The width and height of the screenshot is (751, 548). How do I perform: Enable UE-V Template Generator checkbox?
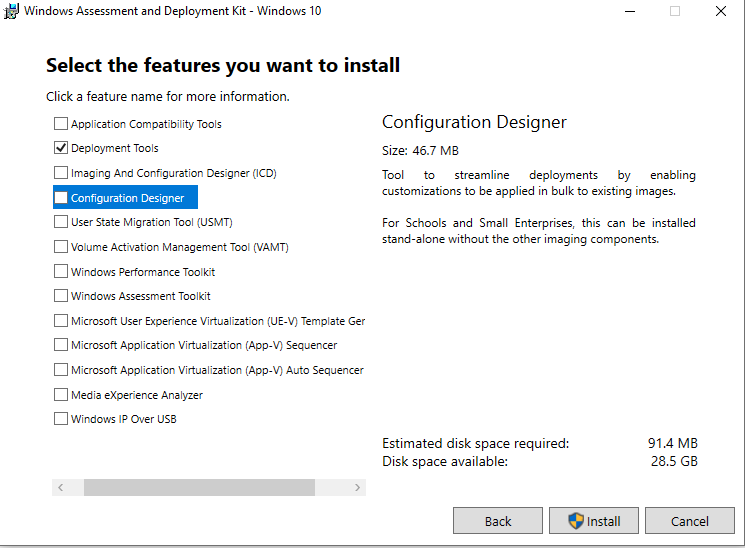(61, 320)
